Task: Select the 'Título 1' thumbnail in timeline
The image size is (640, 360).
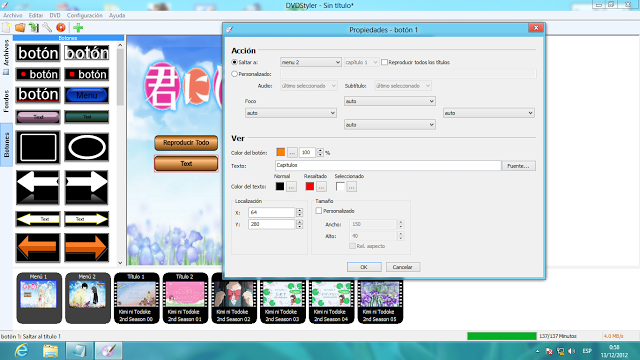Action: point(136,298)
